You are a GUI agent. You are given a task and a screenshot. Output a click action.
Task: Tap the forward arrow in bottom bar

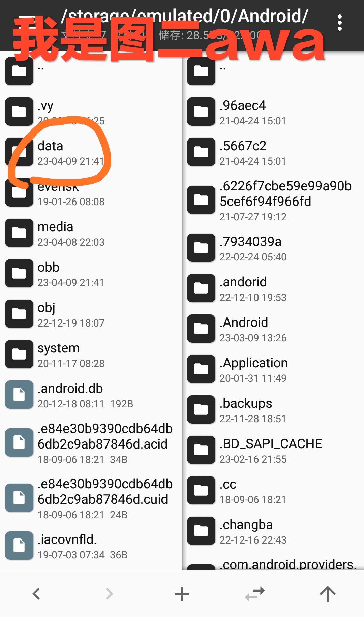109,593
